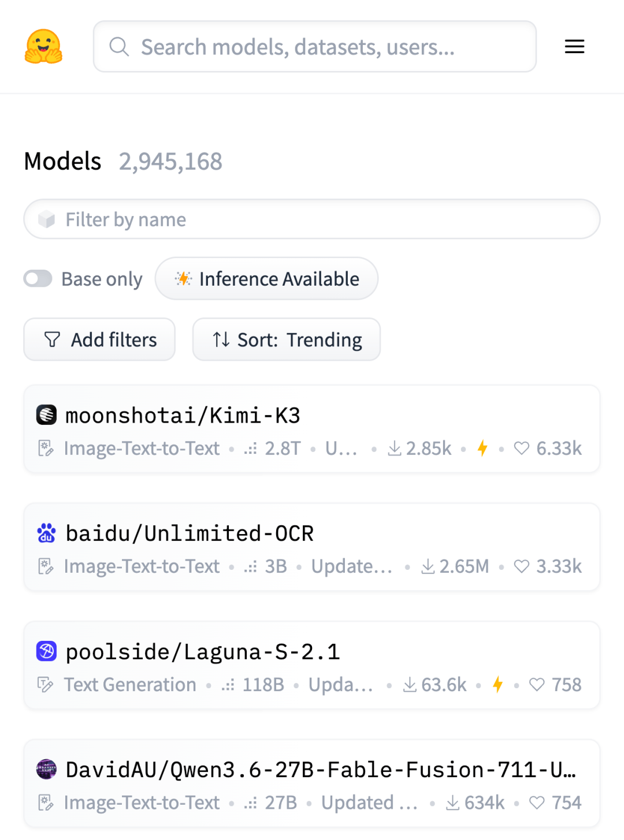The image size is (624, 840).
Task: Click the moonshotai avatar icon
Action: coord(46,415)
